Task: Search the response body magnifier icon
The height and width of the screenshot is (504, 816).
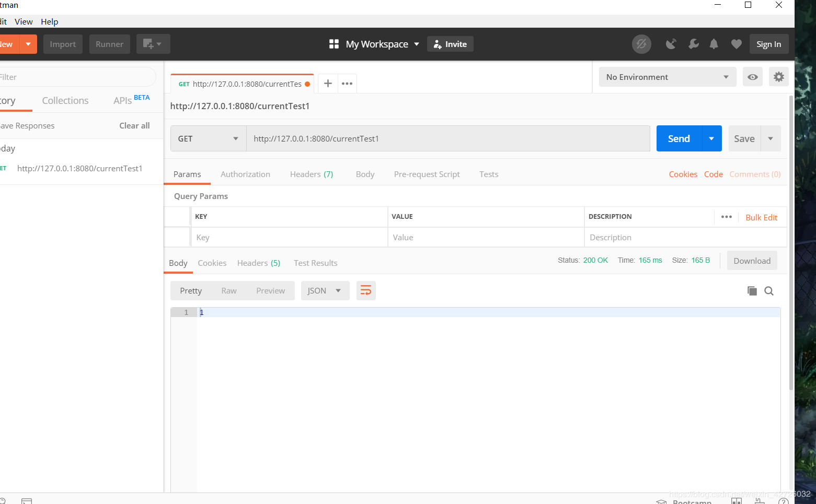Action: tap(769, 291)
